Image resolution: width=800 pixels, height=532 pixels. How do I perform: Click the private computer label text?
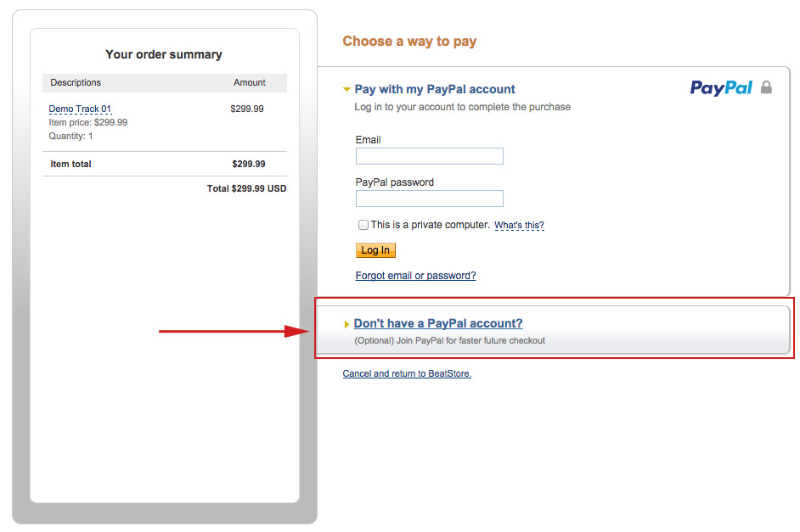click(x=430, y=225)
